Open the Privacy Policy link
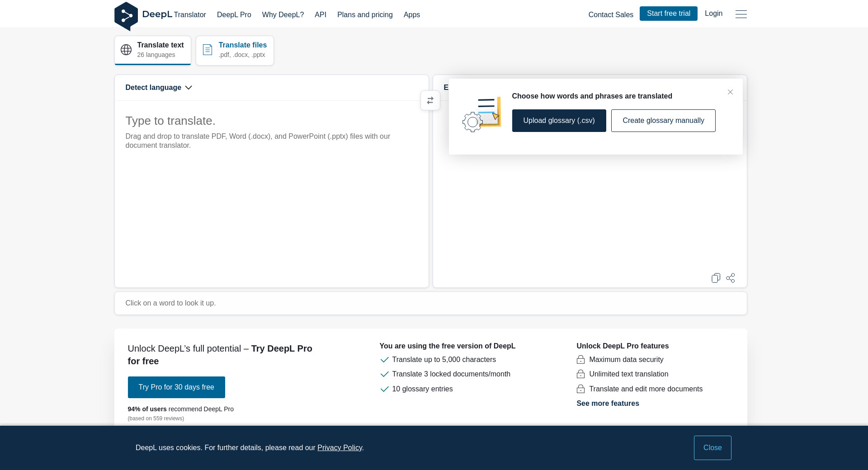The height and width of the screenshot is (470, 868). [340, 448]
